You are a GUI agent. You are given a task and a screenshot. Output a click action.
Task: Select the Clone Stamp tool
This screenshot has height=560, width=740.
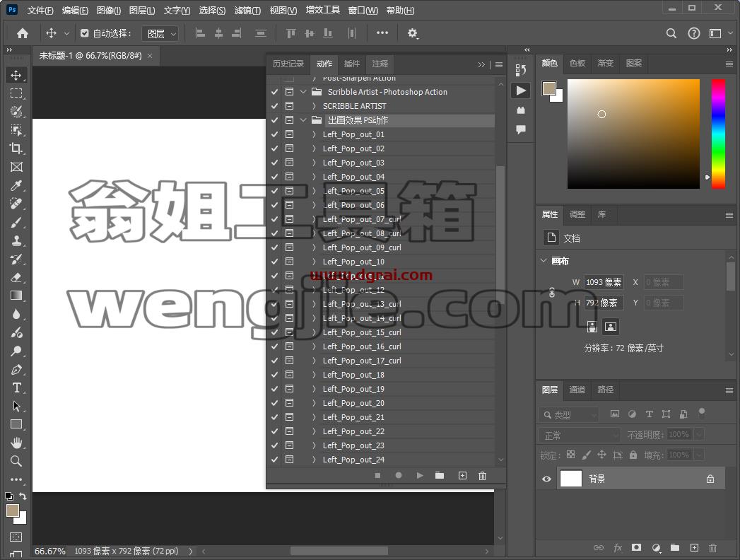[16, 241]
